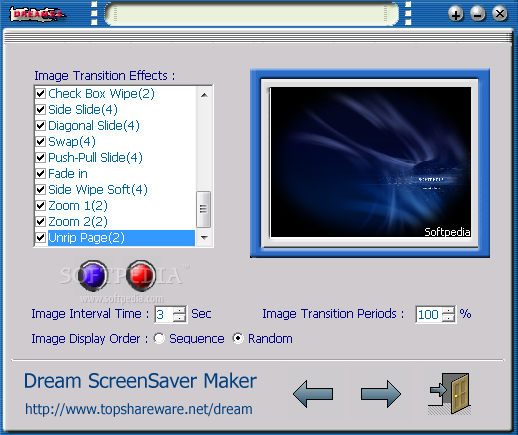Click the effects list scrollbar thumb
This screenshot has height=435, width=518.
pyautogui.click(x=204, y=209)
